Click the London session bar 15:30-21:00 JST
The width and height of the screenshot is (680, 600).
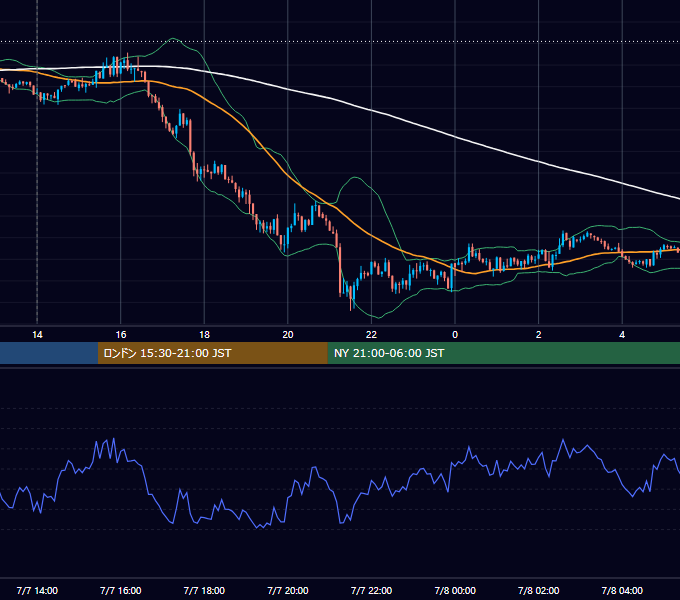point(212,353)
